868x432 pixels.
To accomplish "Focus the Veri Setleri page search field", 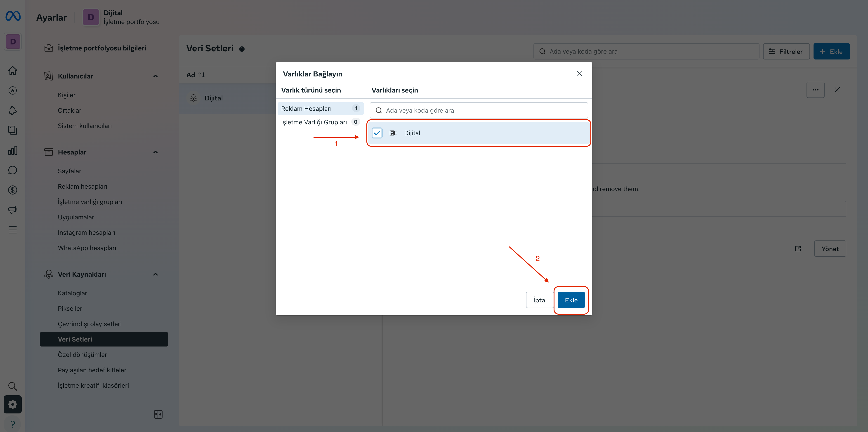I will (646, 51).
